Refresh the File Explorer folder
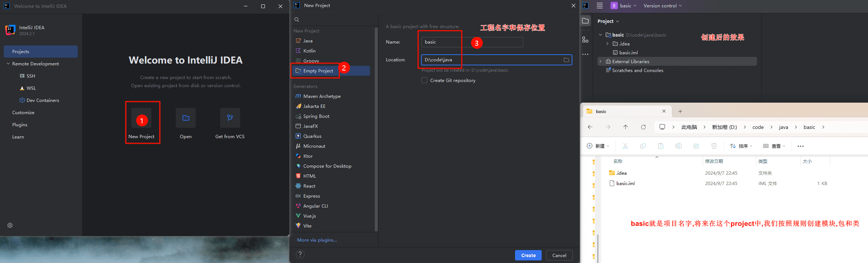Screen dimensions: 868x263 point(643,127)
